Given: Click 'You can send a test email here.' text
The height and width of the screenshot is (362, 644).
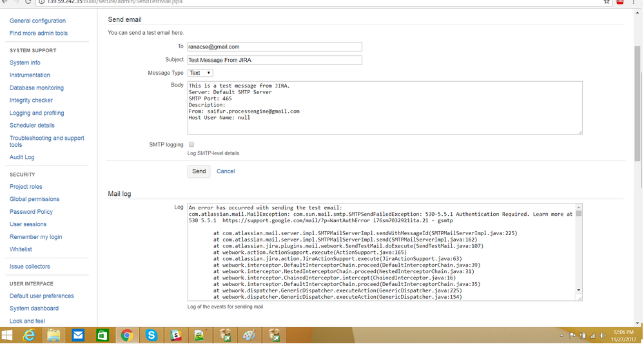Looking at the screenshot, I should [146, 33].
